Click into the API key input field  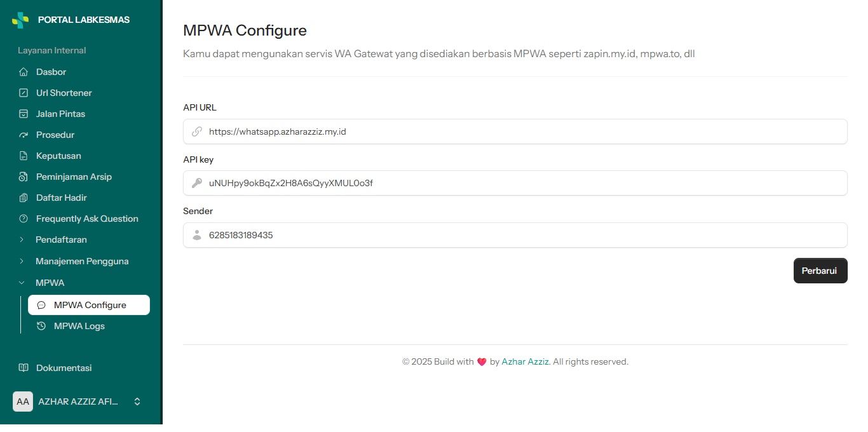click(515, 183)
